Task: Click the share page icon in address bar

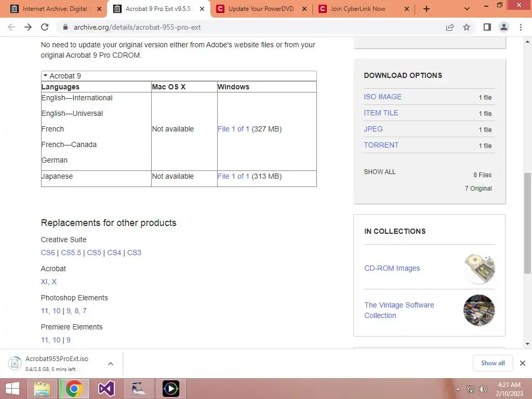Action: (x=450, y=27)
